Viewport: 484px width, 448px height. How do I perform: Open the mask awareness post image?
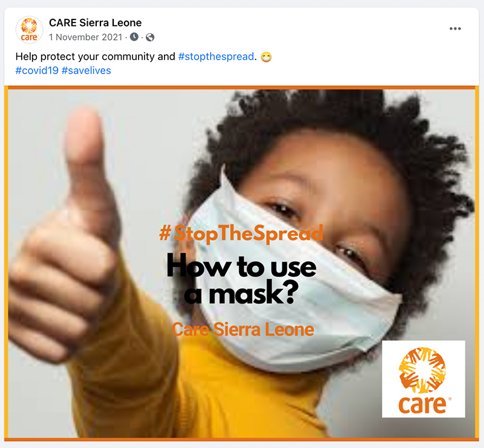(241, 263)
